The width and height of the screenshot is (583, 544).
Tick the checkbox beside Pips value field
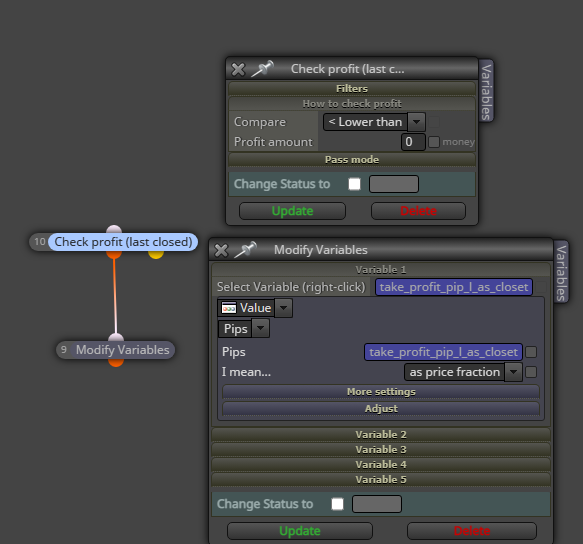click(x=531, y=352)
